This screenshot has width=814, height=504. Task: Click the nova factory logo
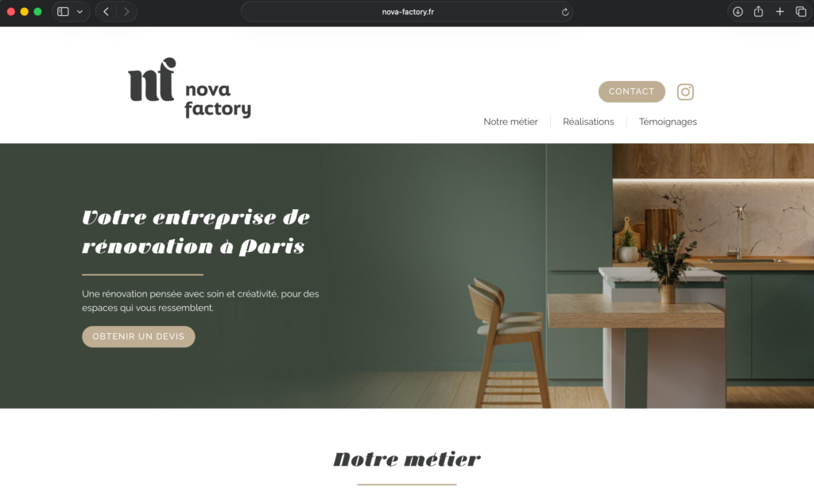(x=189, y=87)
